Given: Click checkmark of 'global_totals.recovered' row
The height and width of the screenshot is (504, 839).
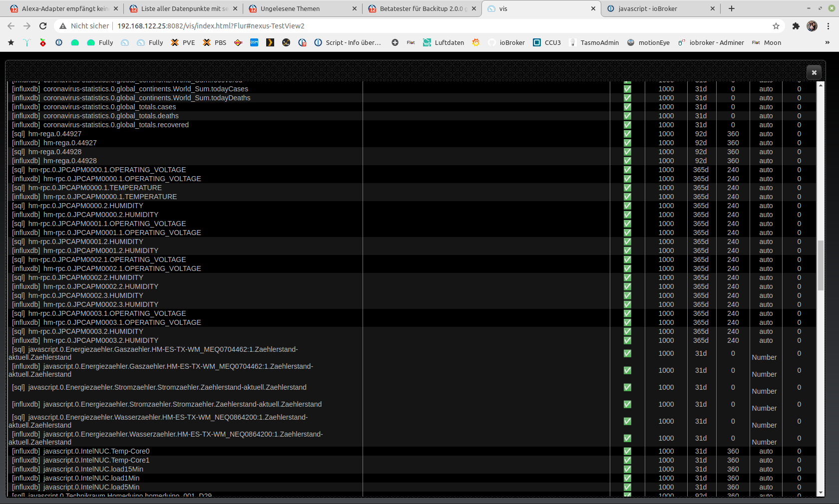Looking at the screenshot, I should (x=627, y=125).
